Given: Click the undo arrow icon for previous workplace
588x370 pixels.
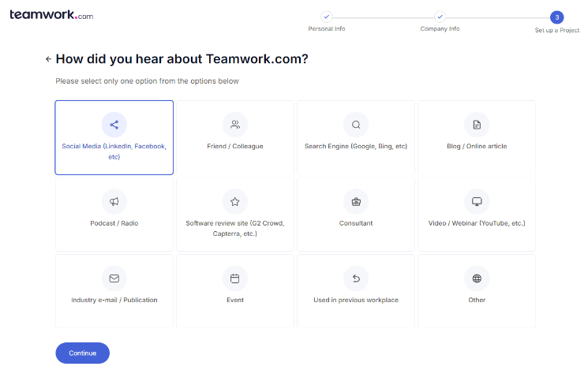Looking at the screenshot, I should click(x=356, y=278).
